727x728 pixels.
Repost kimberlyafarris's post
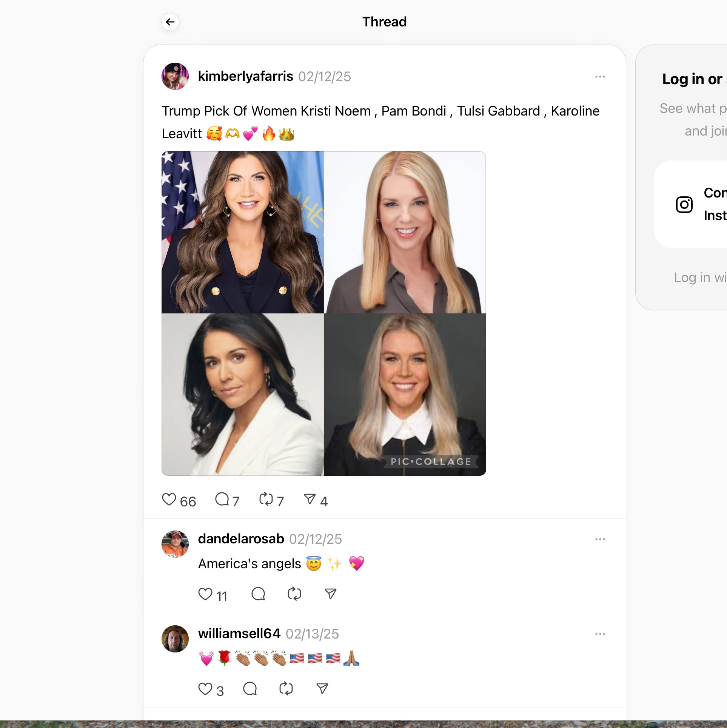tap(266, 500)
